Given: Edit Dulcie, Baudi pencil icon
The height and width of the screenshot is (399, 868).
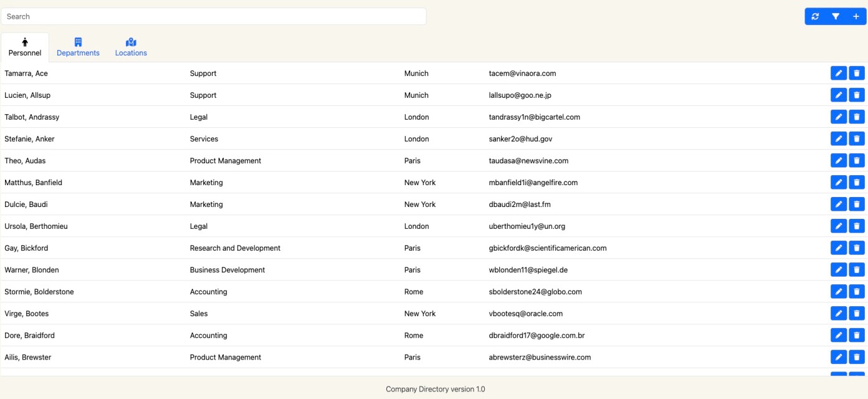Looking at the screenshot, I should [839, 204].
